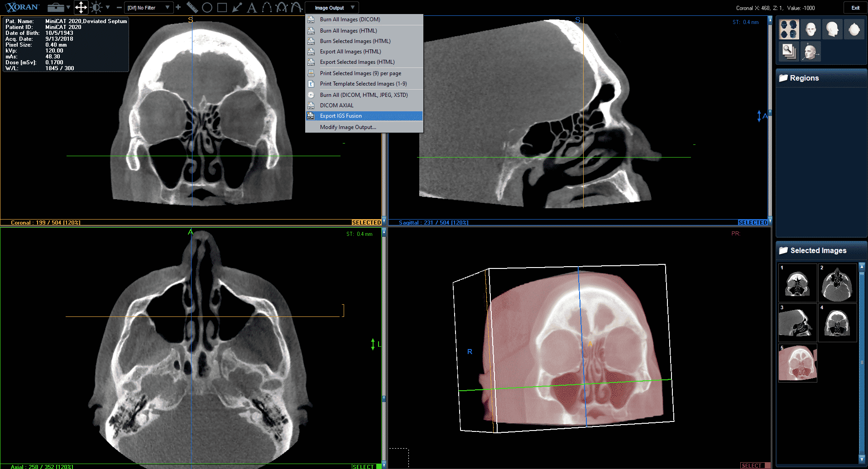Click the Sagittal slice scroll up arrow
The width and height of the screenshot is (868, 469).
click(770, 20)
